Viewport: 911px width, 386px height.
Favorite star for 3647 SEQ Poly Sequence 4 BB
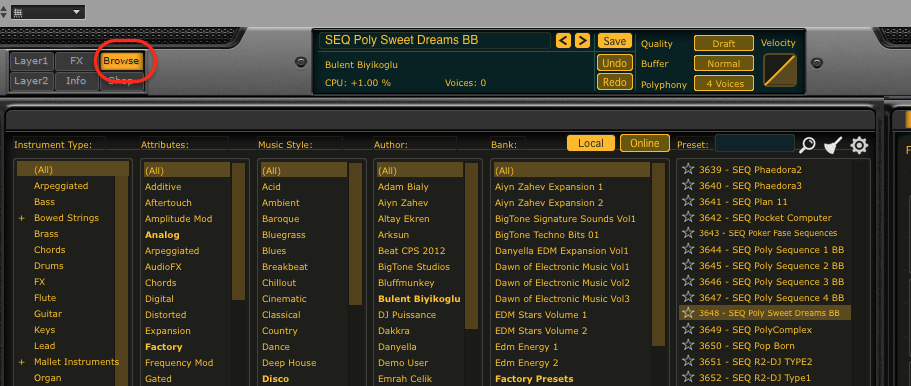[x=688, y=297]
